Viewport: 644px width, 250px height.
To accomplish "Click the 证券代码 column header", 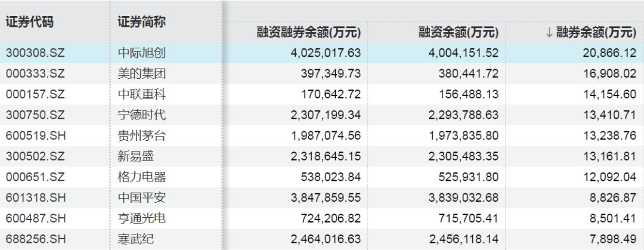I will (29, 22).
